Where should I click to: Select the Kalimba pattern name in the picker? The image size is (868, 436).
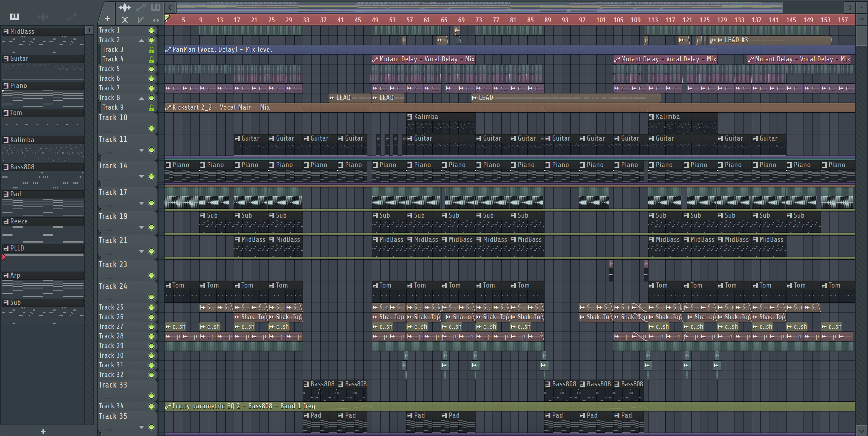click(22, 140)
